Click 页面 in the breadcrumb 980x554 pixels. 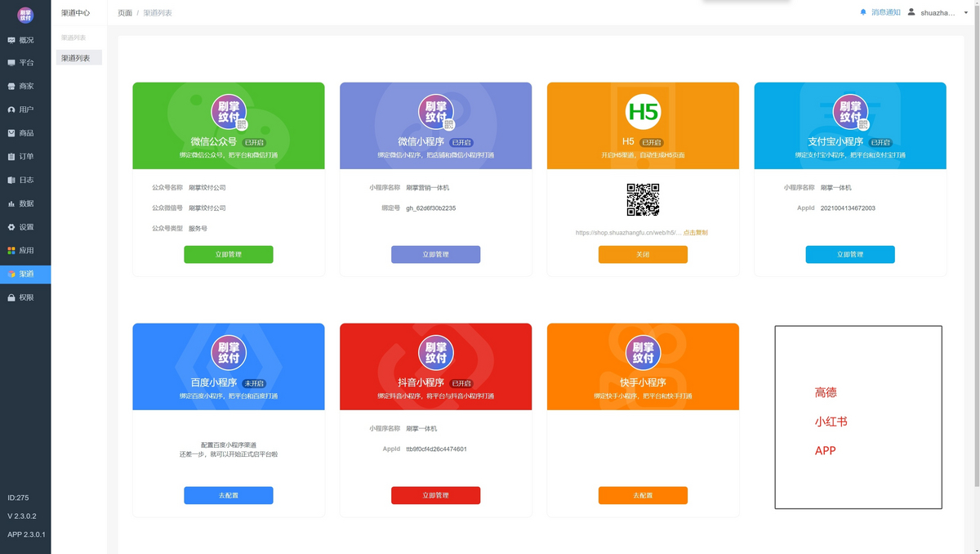pos(125,13)
